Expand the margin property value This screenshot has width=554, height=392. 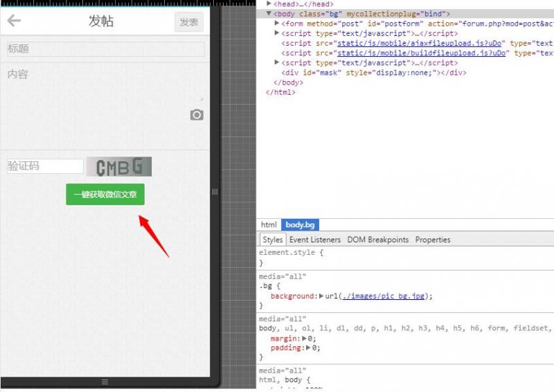click(304, 338)
